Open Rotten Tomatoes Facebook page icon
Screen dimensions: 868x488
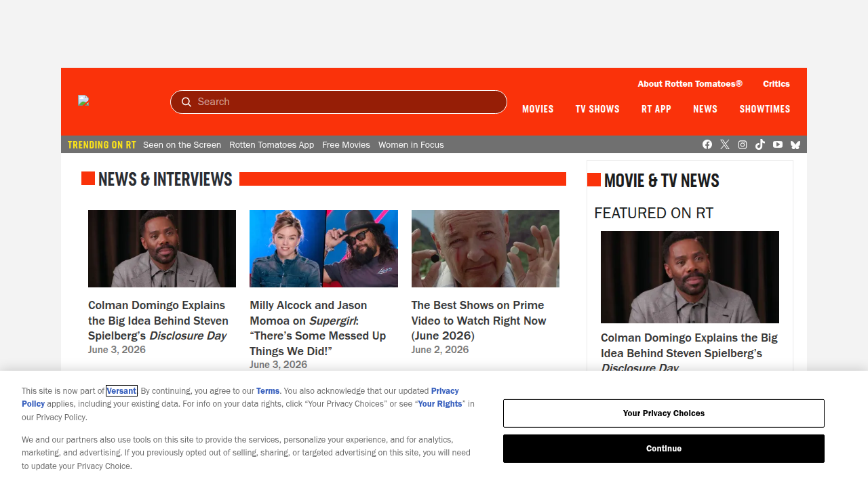pos(707,144)
